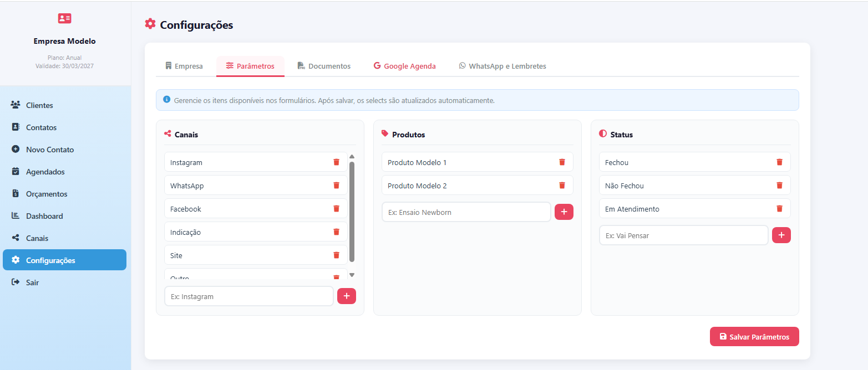The width and height of the screenshot is (868, 370).
Task: Remove the Fechou status
Action: coord(779,162)
